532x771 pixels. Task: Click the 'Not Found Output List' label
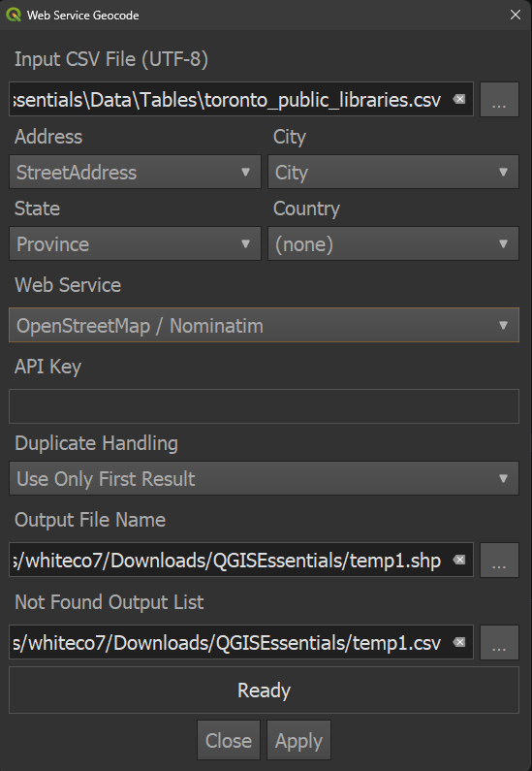click(x=110, y=602)
